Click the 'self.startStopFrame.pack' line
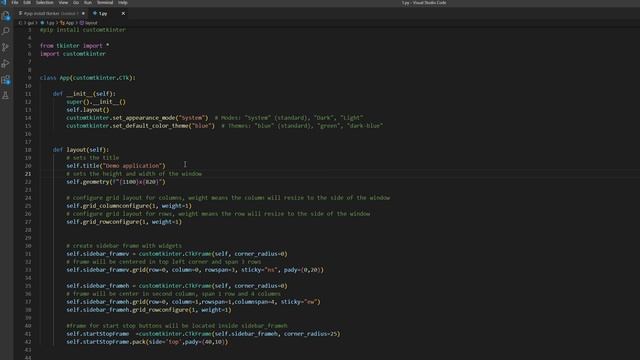 [147, 342]
